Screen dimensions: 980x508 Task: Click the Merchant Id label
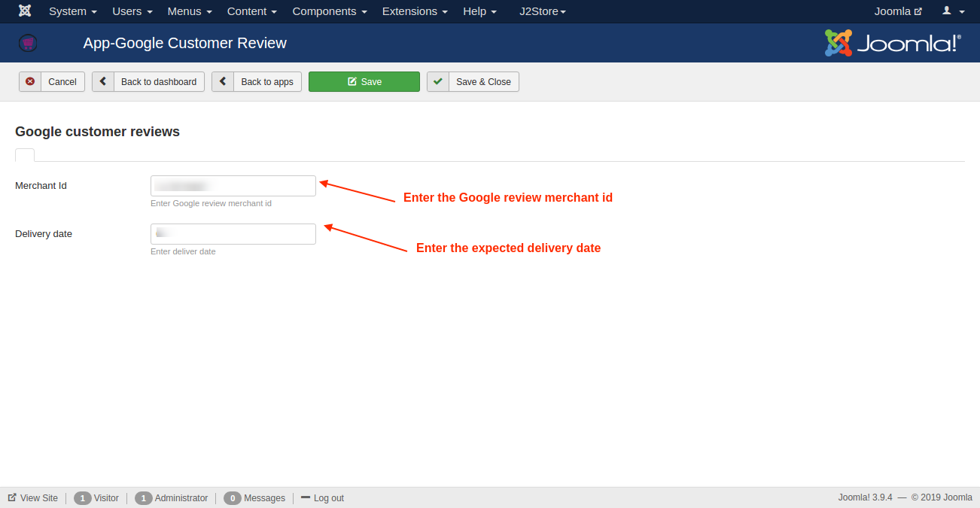[x=41, y=186]
